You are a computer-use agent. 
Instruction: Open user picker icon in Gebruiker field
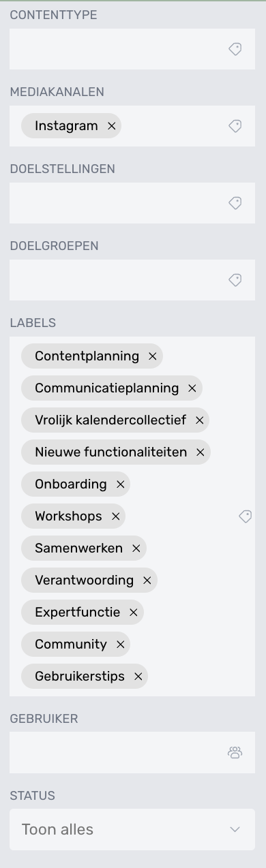tap(235, 752)
